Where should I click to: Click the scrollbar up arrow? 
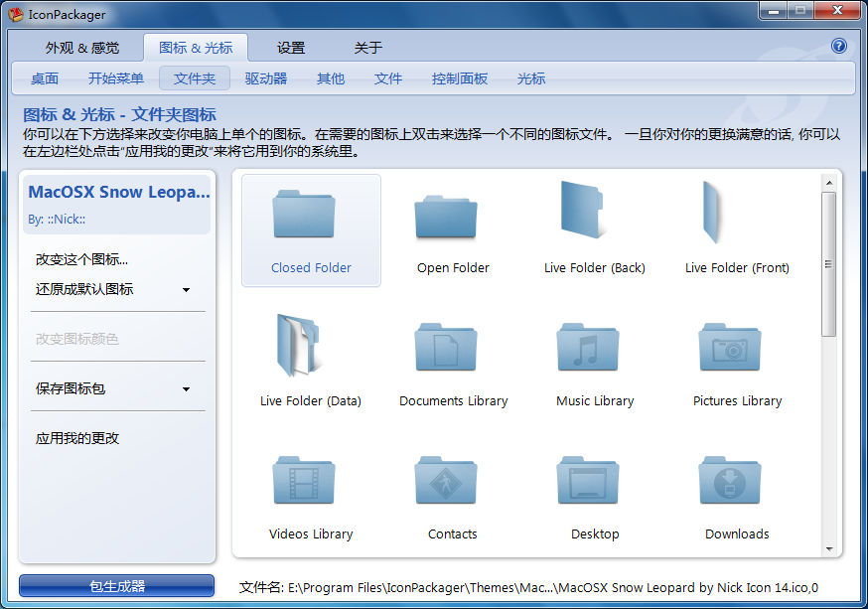(x=828, y=182)
